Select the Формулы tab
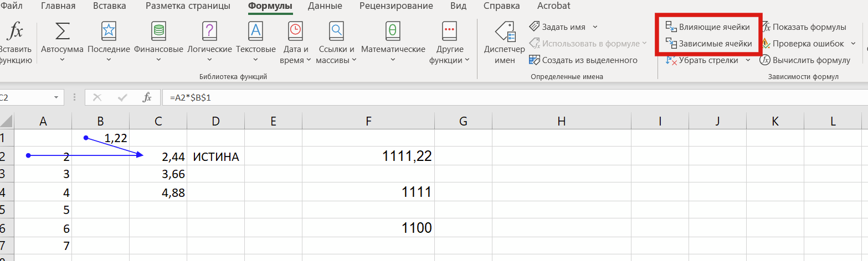This screenshot has height=261, width=868. [270, 6]
